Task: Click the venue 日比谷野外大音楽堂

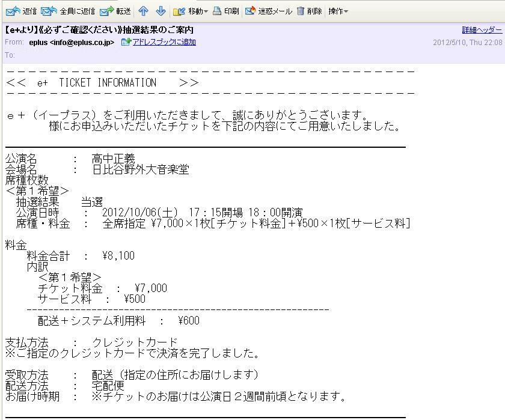Action: point(141,169)
